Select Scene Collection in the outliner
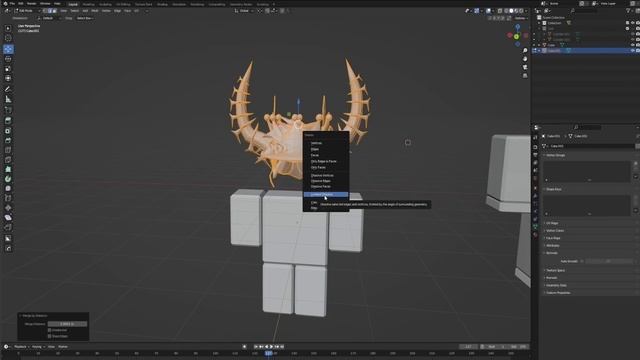640x360 pixels. [553, 18]
